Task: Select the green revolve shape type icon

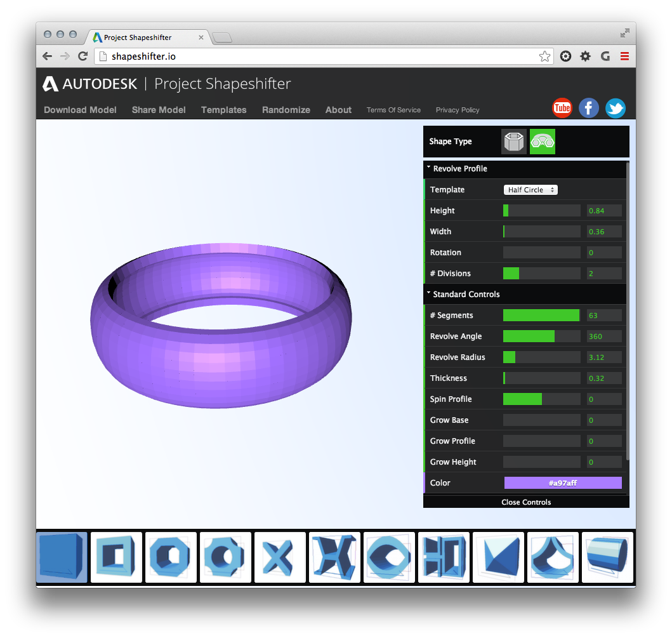Action: pos(543,142)
